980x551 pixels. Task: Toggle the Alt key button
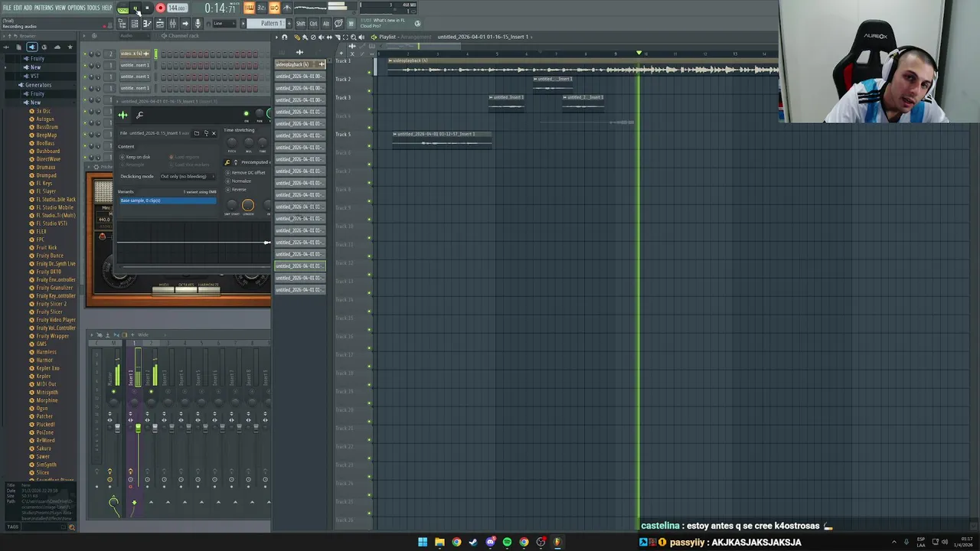pos(326,24)
